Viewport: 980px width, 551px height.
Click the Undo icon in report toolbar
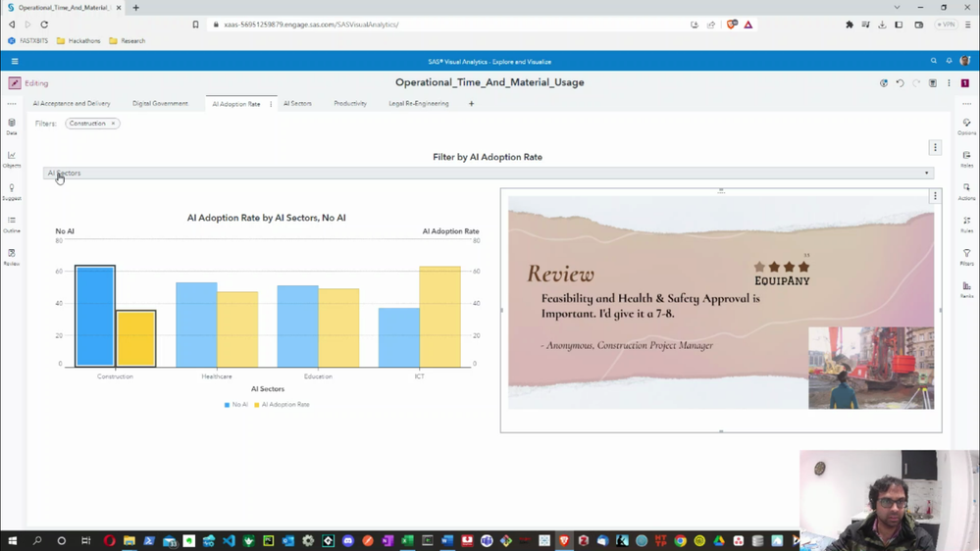click(x=900, y=83)
